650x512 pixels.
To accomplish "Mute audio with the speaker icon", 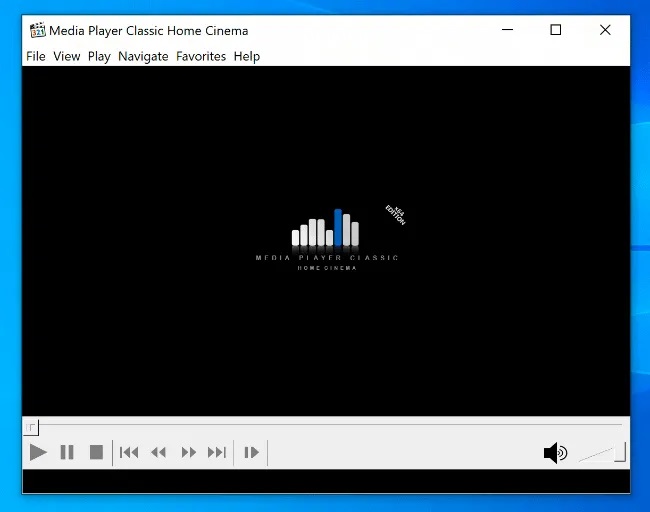I will point(555,453).
